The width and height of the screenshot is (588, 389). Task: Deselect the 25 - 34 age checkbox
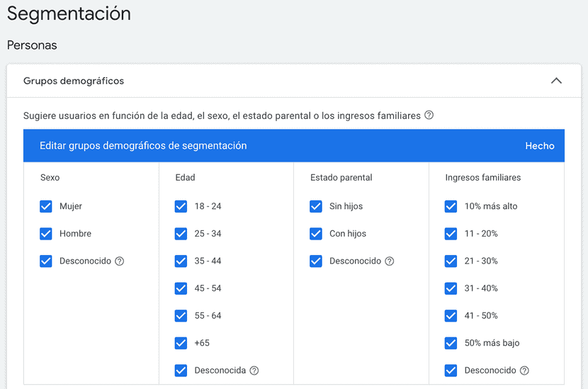[181, 234]
